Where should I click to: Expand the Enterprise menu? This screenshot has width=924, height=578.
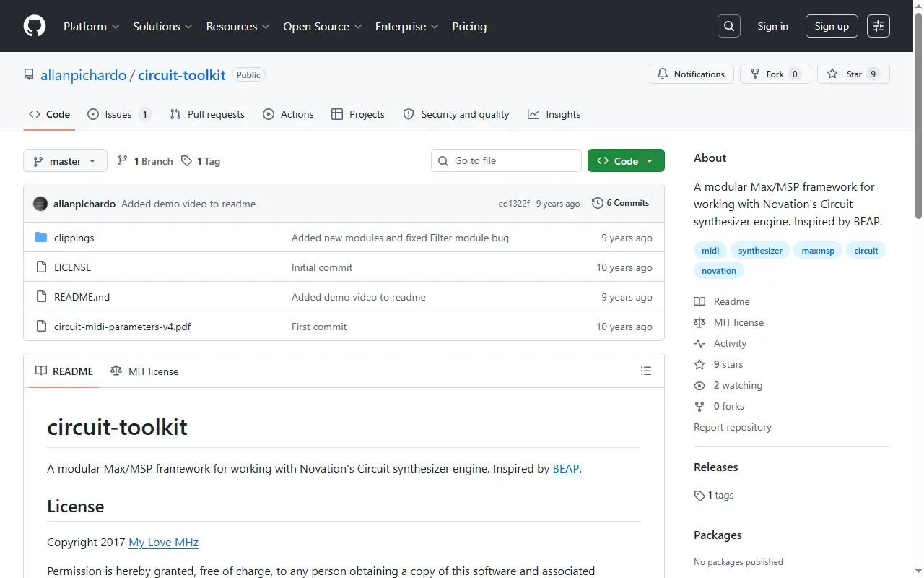(x=406, y=26)
